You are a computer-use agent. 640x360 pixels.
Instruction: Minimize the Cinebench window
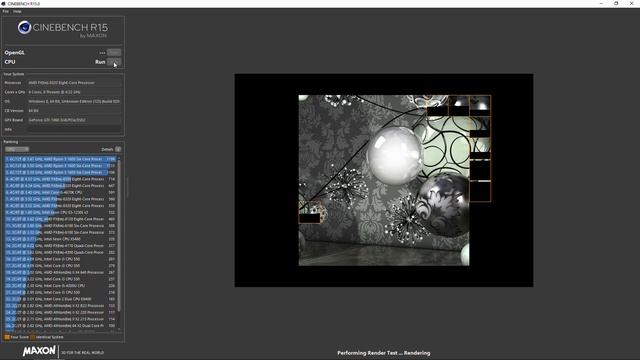pyautogui.click(x=601, y=3)
